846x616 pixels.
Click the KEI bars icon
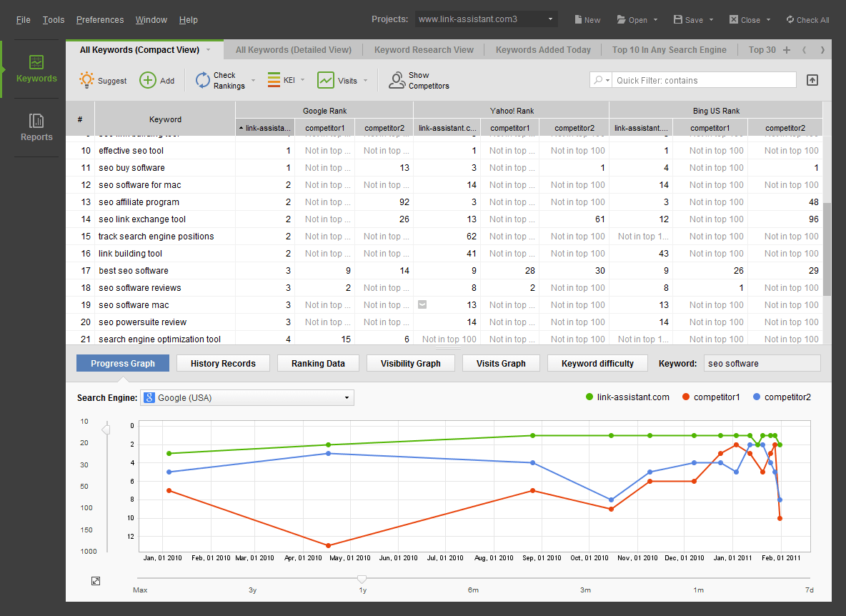[x=274, y=80]
